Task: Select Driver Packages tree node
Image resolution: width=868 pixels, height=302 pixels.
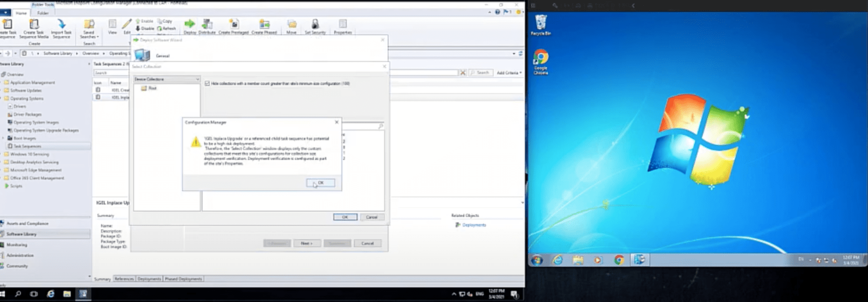Action: click(27, 114)
